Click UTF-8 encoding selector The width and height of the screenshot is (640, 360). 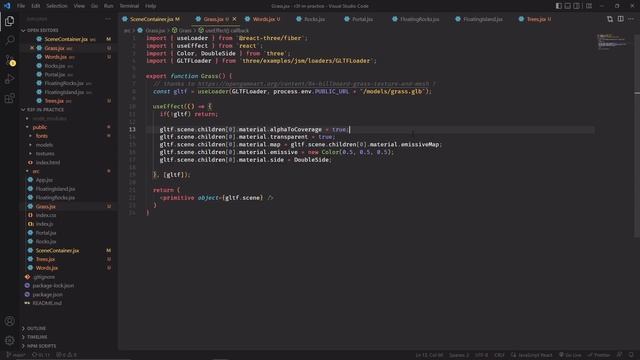[x=481, y=355]
